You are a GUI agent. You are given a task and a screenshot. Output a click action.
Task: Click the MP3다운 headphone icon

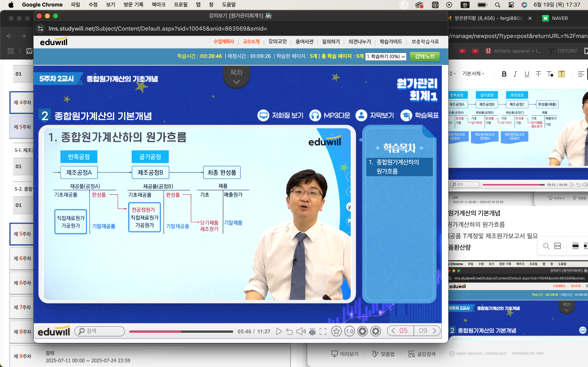click(315, 116)
